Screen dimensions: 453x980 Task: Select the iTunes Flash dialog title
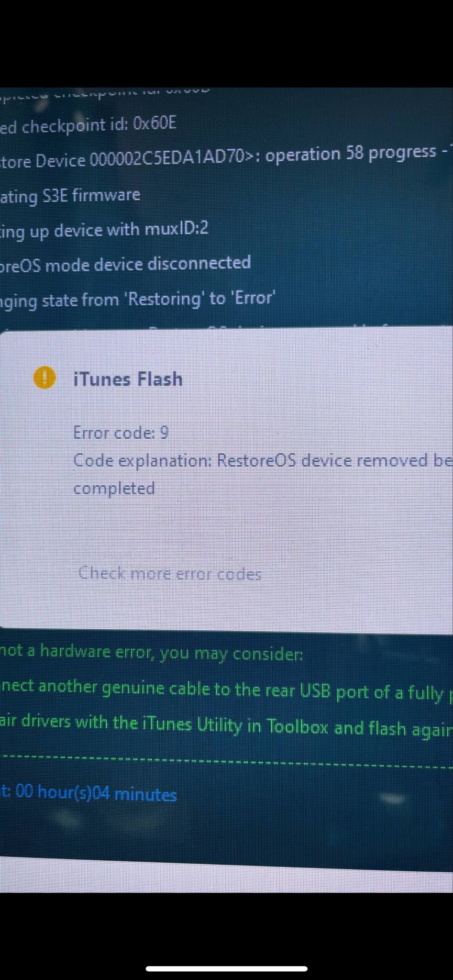[128, 379]
